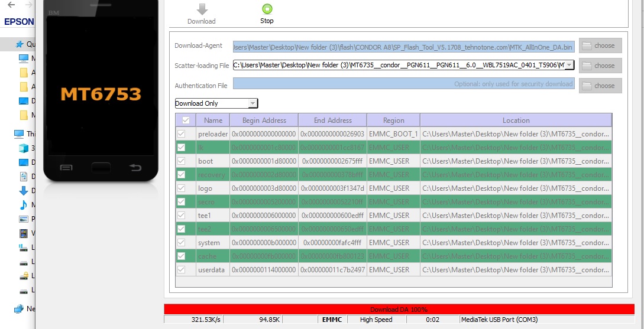Viewport: 644px width, 329px height.
Task: Go back in File Explorer window
Action: (x=11, y=5)
